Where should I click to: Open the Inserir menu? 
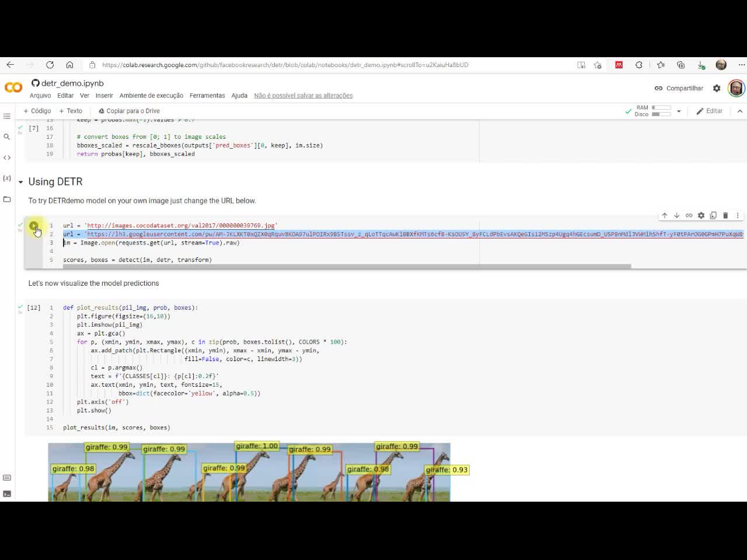click(104, 96)
